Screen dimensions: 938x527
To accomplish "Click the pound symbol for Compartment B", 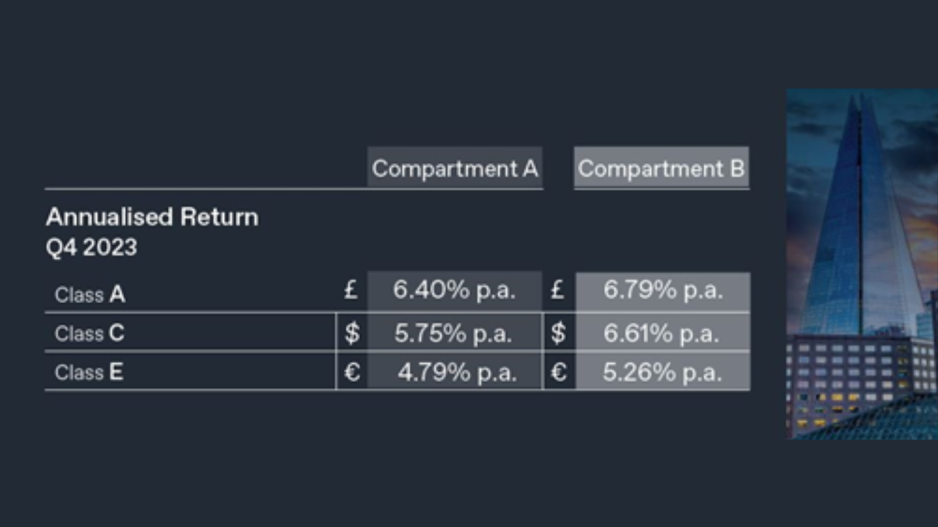I will point(558,291).
